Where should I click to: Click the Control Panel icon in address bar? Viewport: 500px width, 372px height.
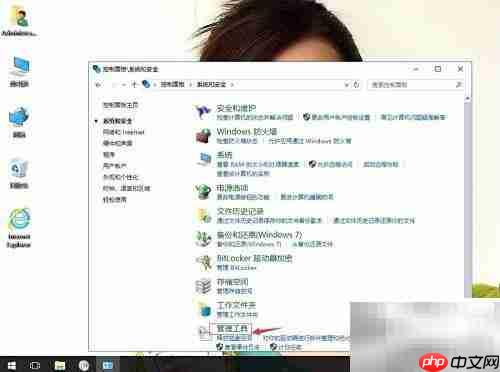click(x=146, y=84)
